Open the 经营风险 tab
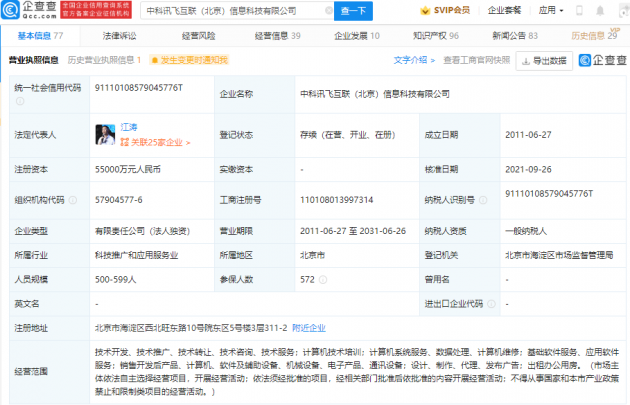This screenshot has width=630, height=405. coord(198,36)
